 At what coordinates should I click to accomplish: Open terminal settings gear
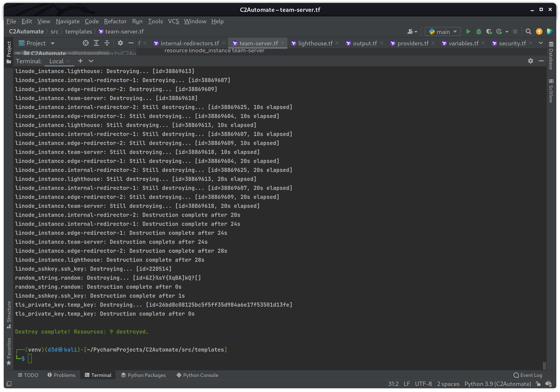tap(530, 61)
